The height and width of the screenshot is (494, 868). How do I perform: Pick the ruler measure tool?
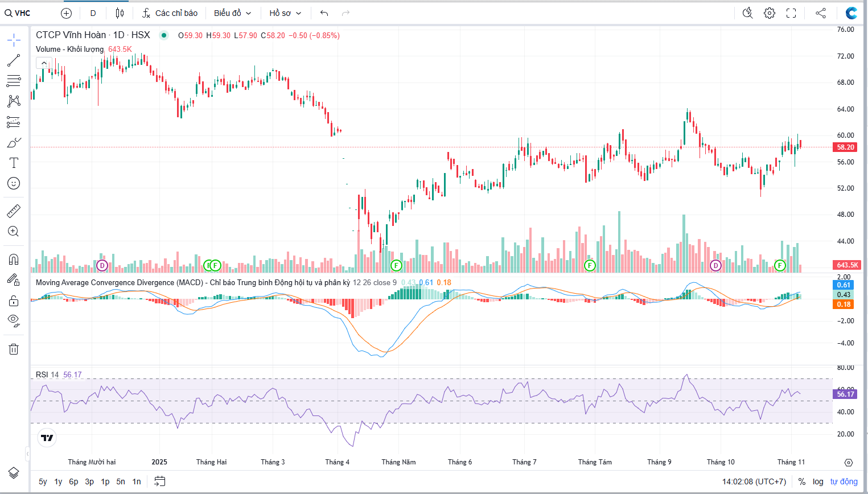(14, 211)
